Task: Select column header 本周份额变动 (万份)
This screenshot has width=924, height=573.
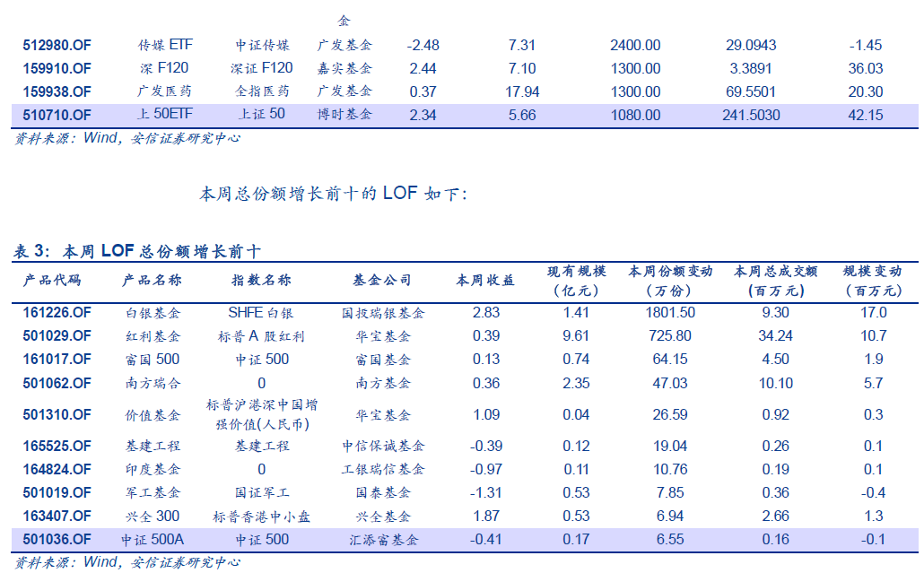Action: (670, 281)
